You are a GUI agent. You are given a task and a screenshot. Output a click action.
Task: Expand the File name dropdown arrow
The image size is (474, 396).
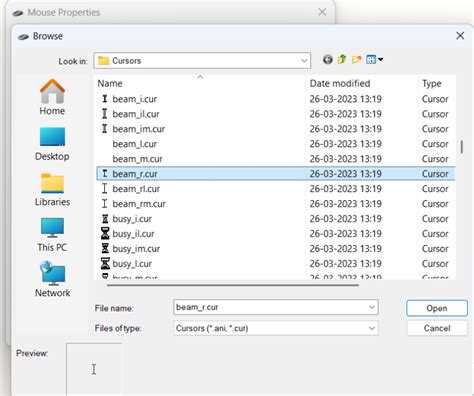pos(372,307)
